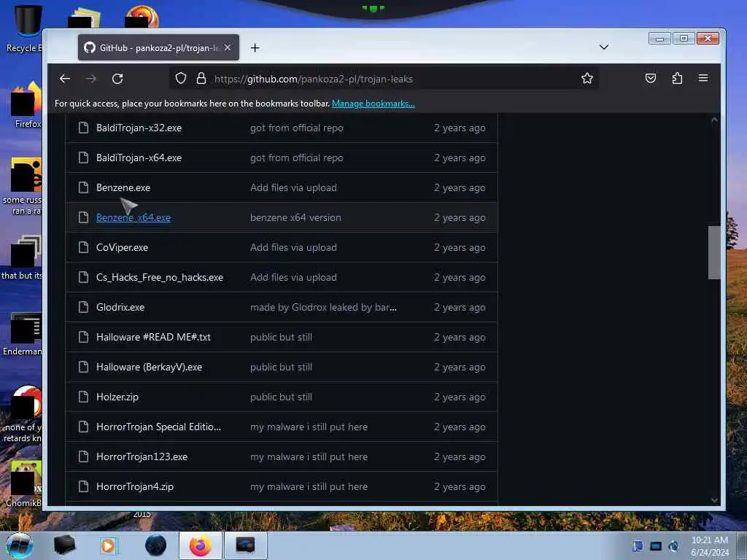Open a new tab with the plus button
747x560 pixels.
click(255, 47)
